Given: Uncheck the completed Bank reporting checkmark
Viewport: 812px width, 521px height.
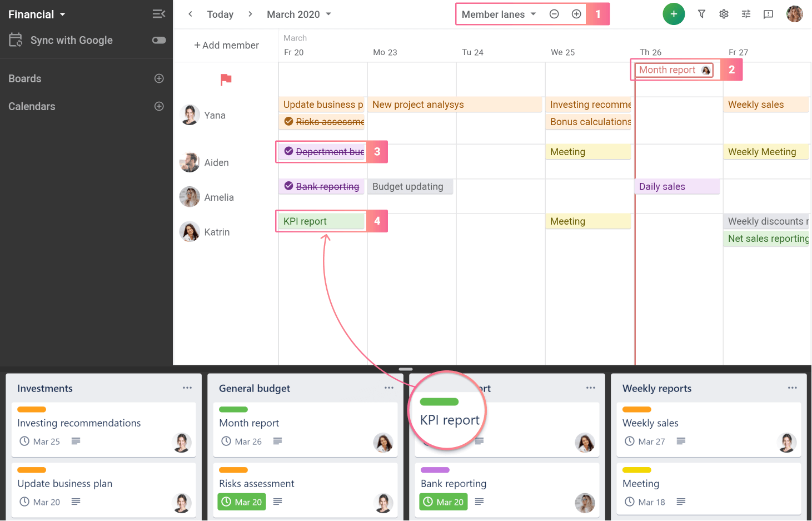Looking at the screenshot, I should 288,186.
